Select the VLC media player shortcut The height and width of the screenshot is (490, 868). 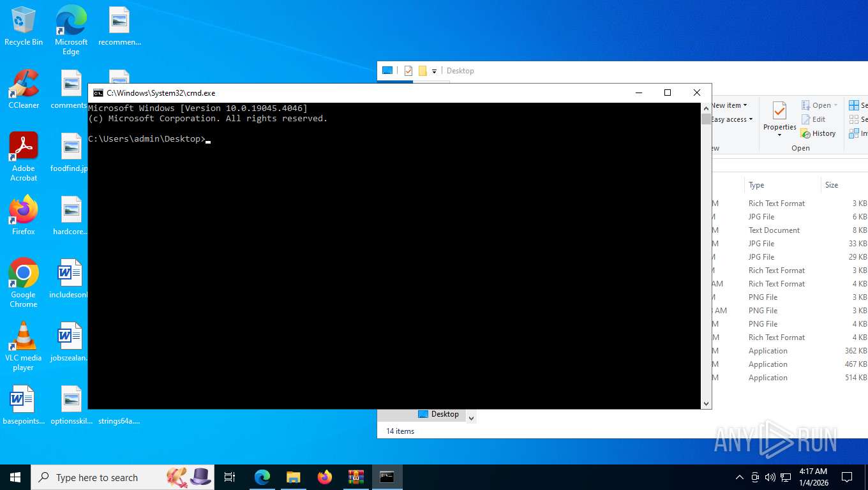click(x=24, y=346)
